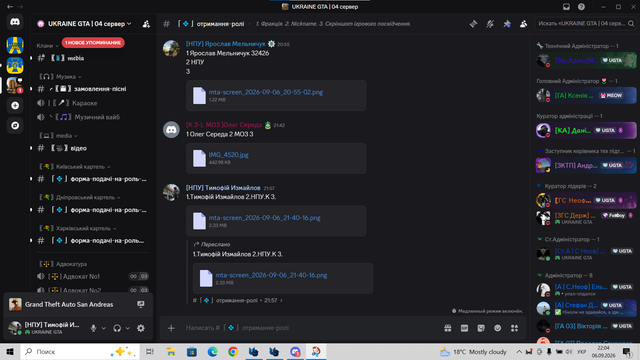Open the emoji picker in message bar

coord(498,328)
